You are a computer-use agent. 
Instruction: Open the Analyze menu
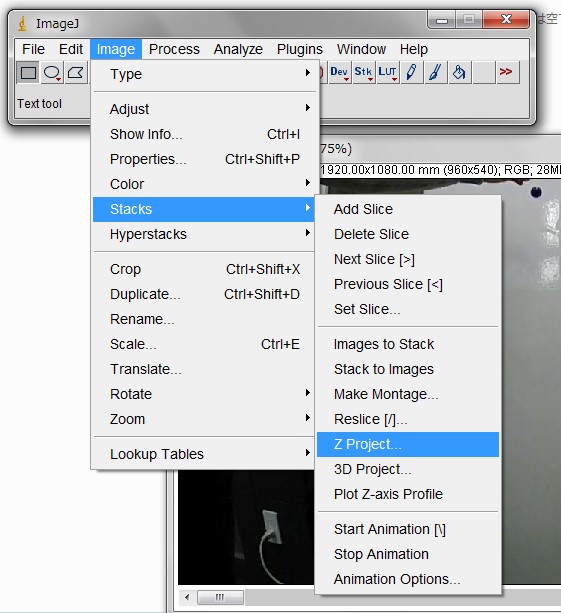[x=238, y=49]
